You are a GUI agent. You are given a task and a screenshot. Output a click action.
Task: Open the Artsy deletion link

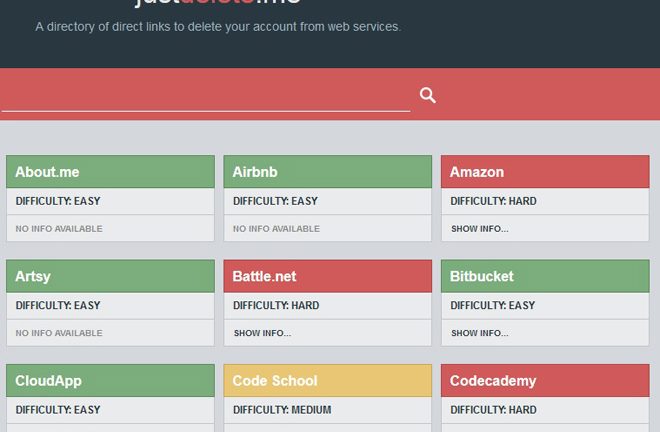(110, 276)
